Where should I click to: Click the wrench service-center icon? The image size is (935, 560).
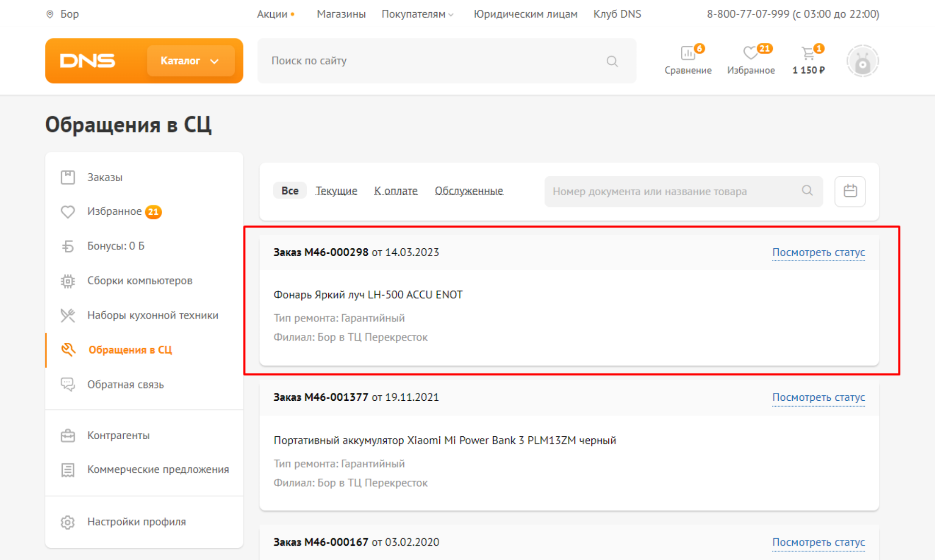[68, 350]
